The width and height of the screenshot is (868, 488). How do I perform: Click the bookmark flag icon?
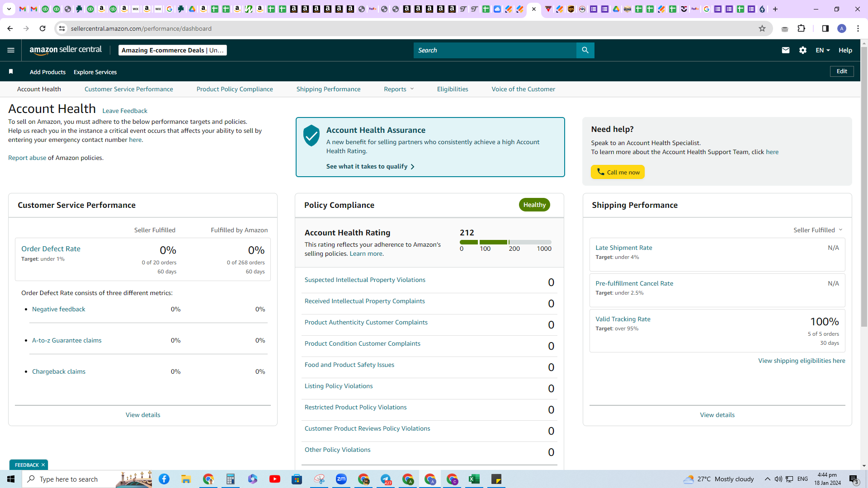(x=11, y=71)
